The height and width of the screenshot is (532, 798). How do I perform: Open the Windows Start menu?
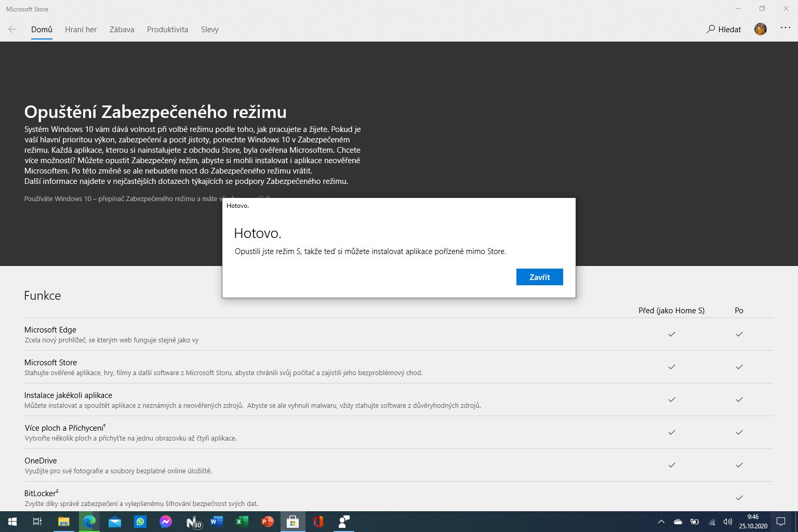[12, 522]
